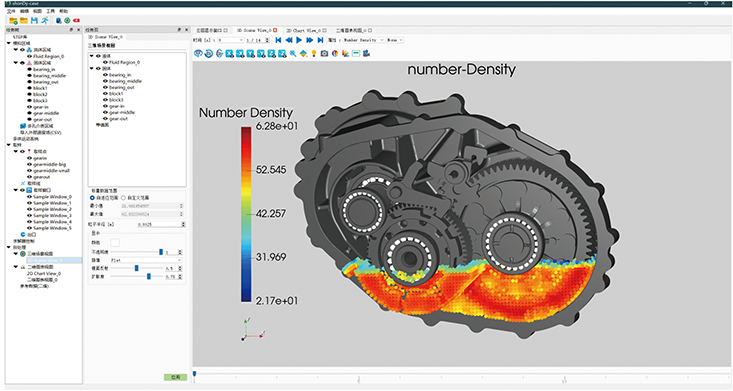Click the specular slider valued 0.5
Screen dimensions: 733x391
(x=137, y=268)
